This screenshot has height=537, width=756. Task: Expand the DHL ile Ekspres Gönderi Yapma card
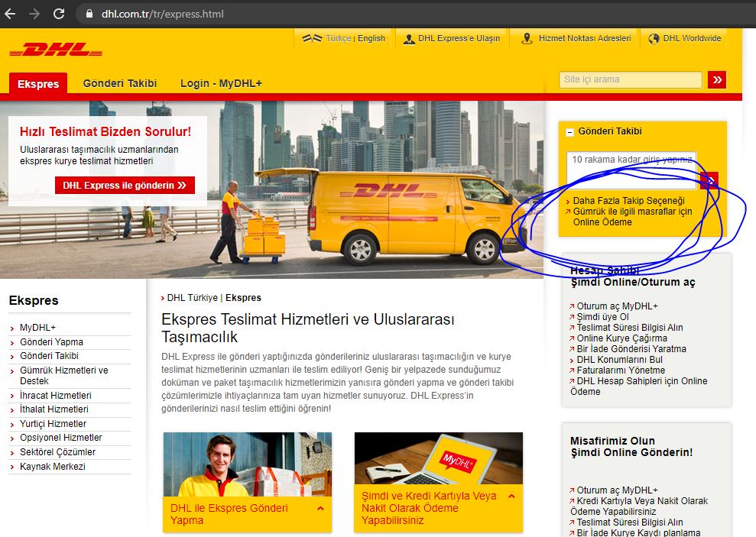click(x=320, y=509)
